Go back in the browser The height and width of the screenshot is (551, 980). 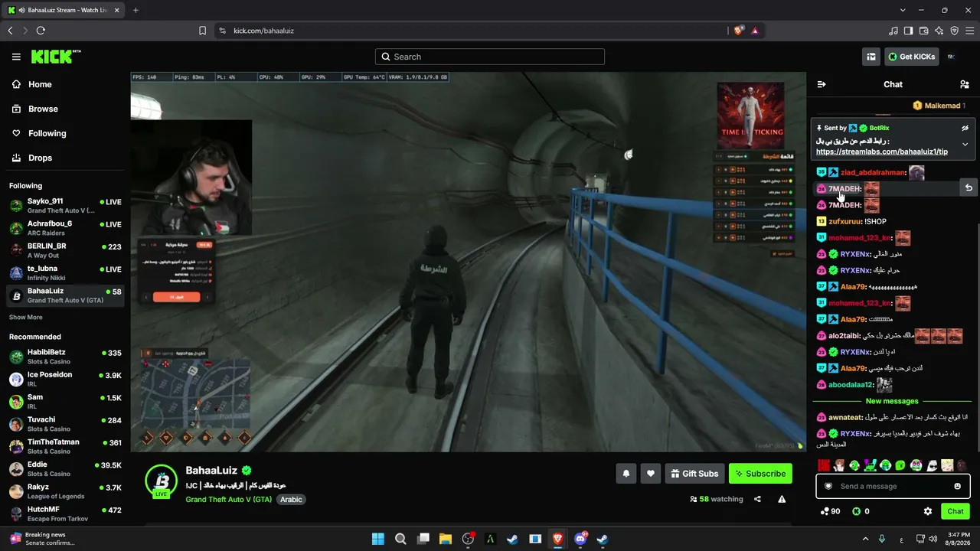coord(10,31)
